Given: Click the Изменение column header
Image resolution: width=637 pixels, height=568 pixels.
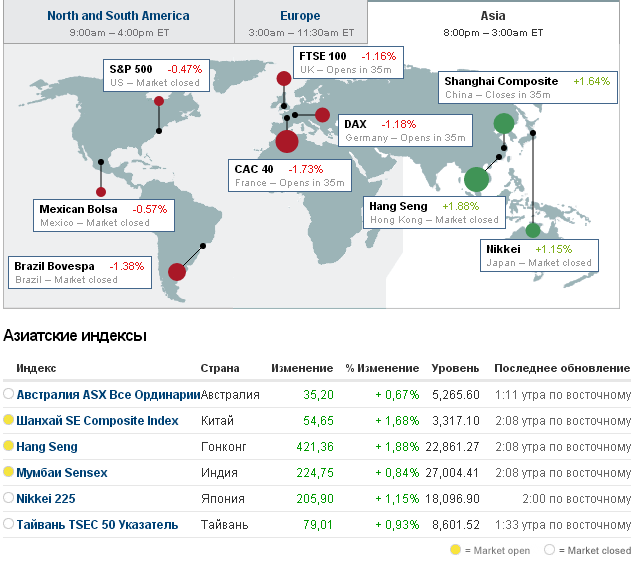Looking at the screenshot, I should (x=302, y=368).
